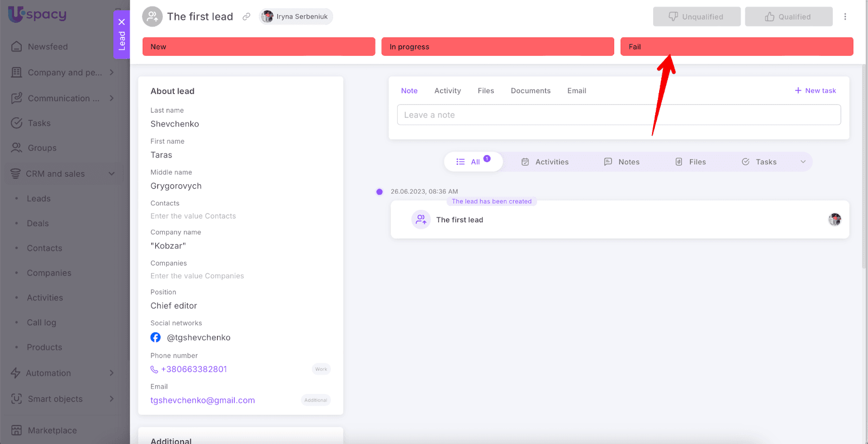Expand the timeline filter dropdown chevron

(803, 162)
